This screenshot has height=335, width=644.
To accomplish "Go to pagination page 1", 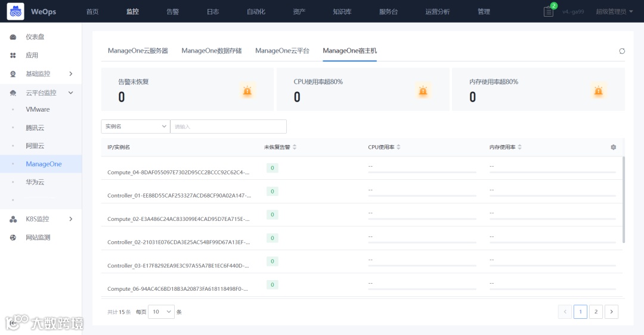I will click(x=580, y=312).
